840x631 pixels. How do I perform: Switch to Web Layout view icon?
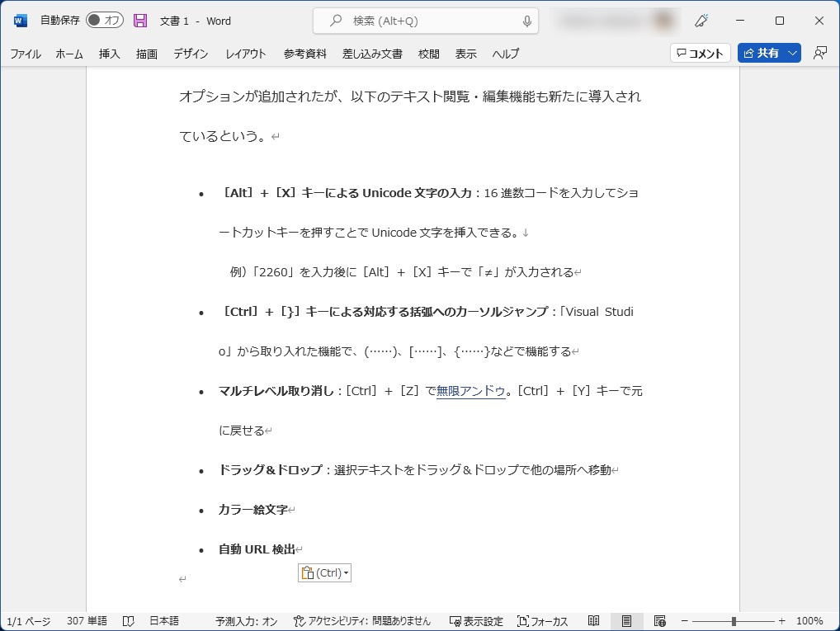[x=659, y=621]
